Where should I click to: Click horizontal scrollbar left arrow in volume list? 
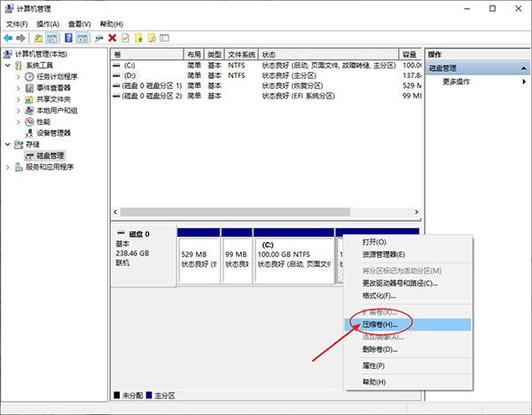coord(115,212)
